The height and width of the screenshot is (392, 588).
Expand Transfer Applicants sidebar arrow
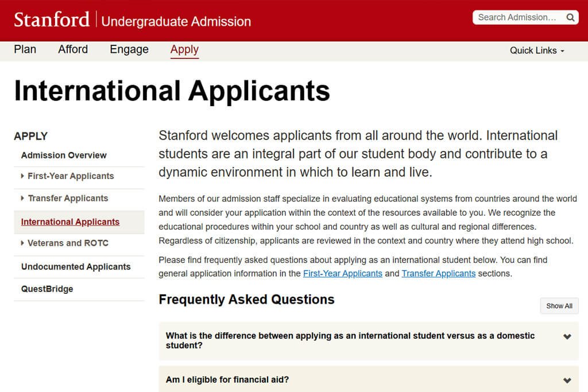coord(22,198)
